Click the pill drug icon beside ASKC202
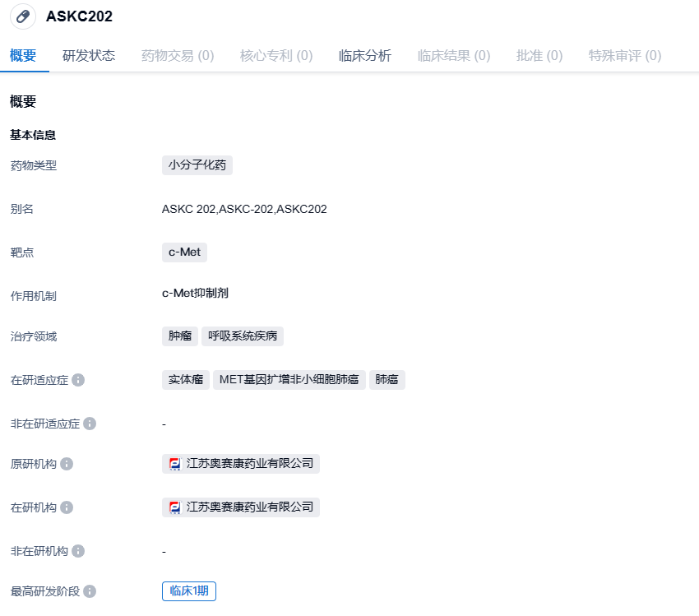The height and width of the screenshot is (616, 699). (23, 16)
